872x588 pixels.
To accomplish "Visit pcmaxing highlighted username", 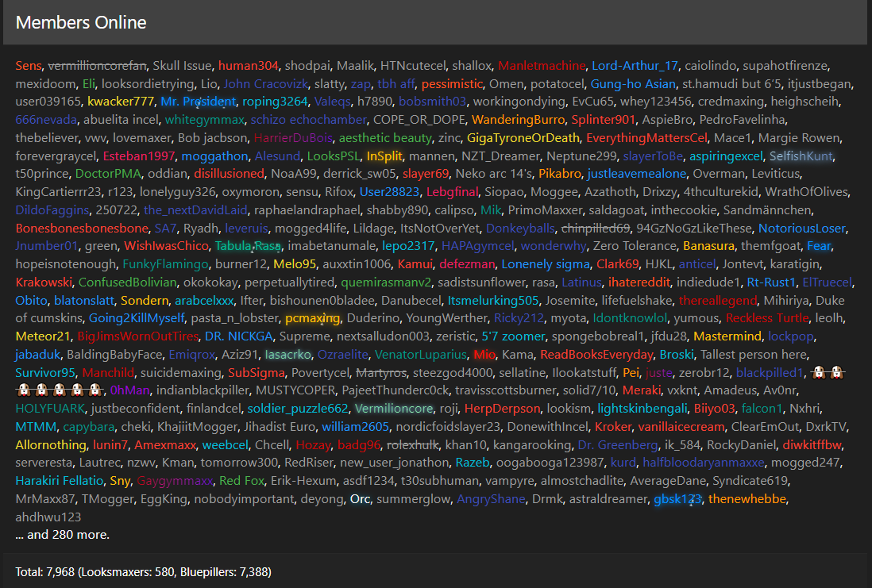I will 312,318.
